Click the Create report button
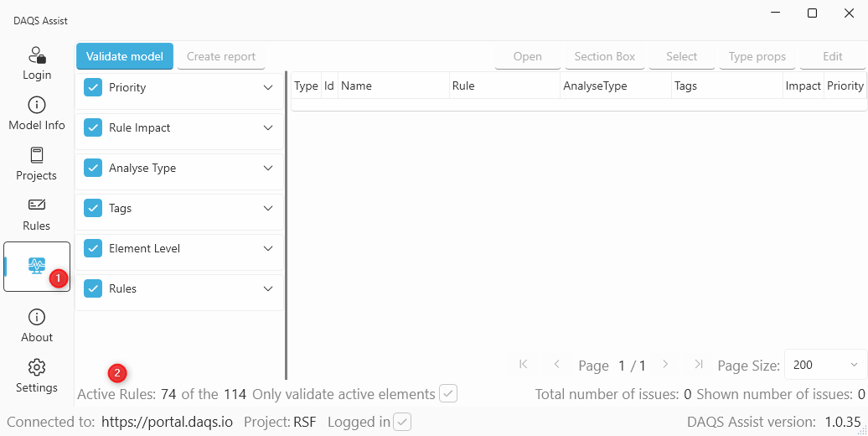This screenshot has width=868, height=436. click(221, 56)
